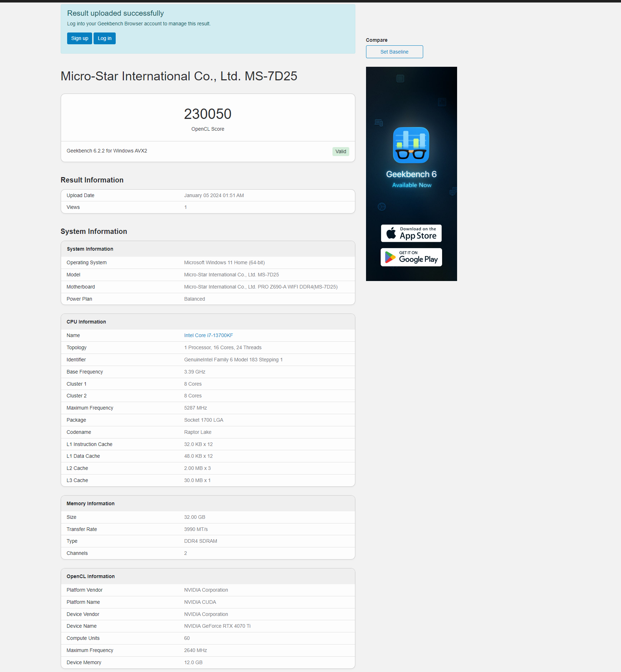Click 'GenuineIntel Family 6 Model 183 Stepping 1'
The height and width of the screenshot is (672, 621).
click(233, 360)
